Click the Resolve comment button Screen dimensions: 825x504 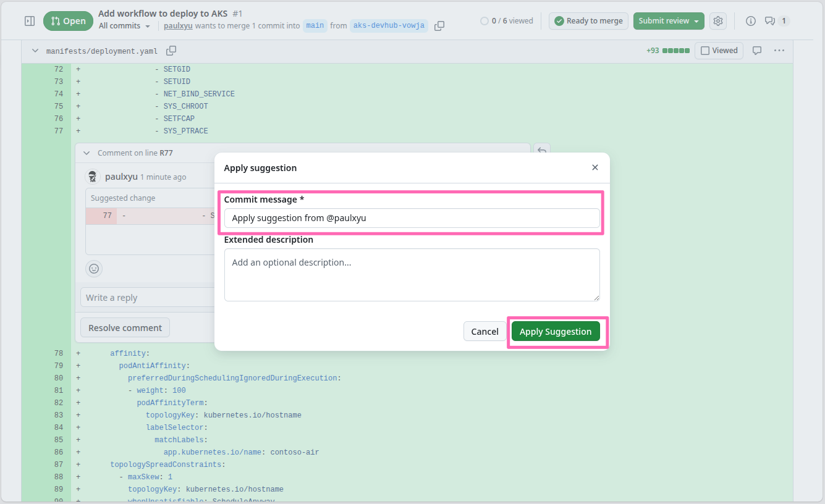125,328
